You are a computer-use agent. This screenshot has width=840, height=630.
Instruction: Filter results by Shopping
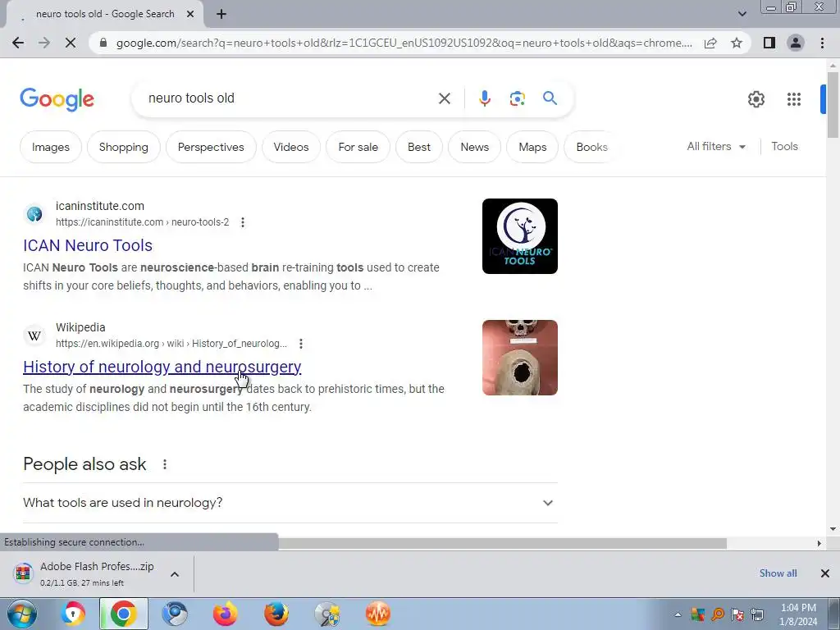click(x=124, y=147)
